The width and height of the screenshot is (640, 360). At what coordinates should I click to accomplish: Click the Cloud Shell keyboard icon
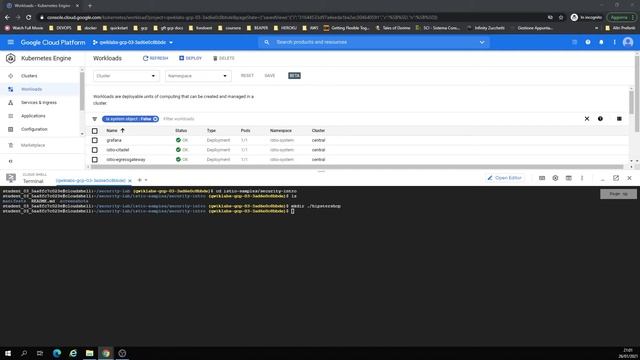[542, 178]
